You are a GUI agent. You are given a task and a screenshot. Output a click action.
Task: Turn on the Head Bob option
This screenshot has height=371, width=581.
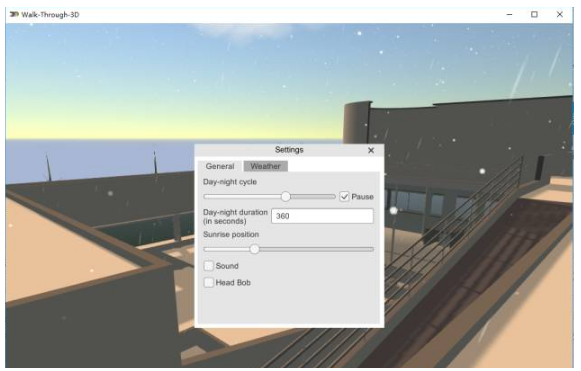point(209,282)
